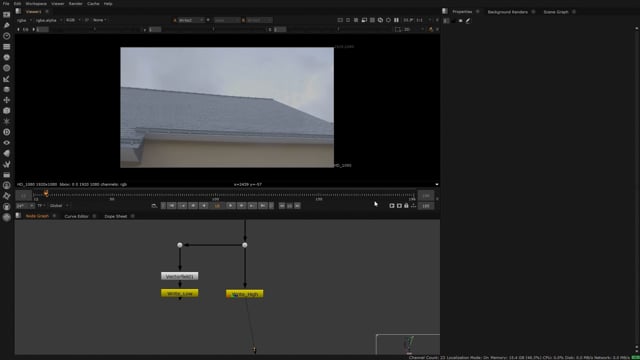This screenshot has width=640, height=360.
Task: Open the None viewer process dropdown
Action: coord(100,20)
